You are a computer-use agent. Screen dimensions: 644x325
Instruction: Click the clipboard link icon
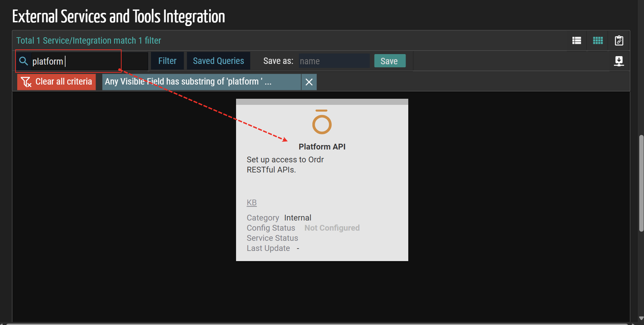pyautogui.click(x=619, y=41)
